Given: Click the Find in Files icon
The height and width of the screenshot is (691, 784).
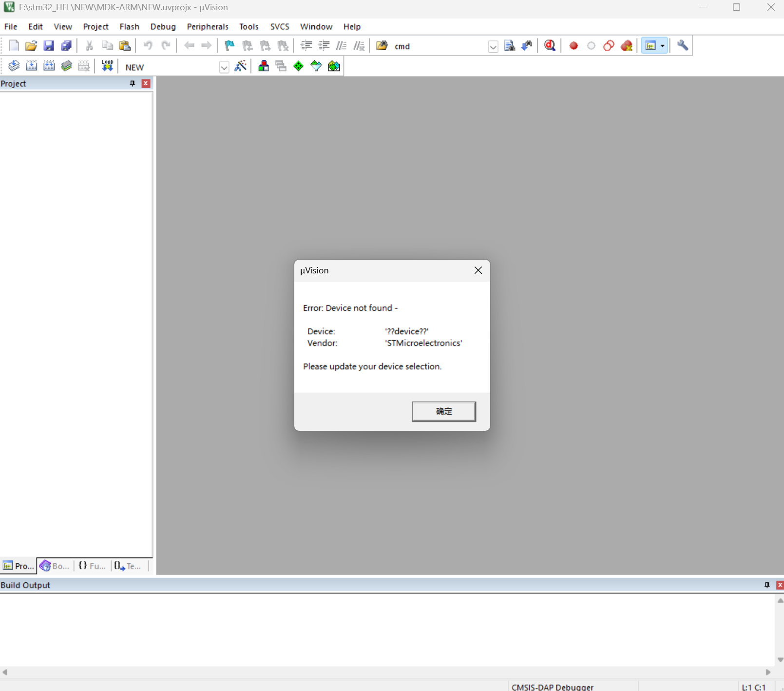Looking at the screenshot, I should [382, 46].
